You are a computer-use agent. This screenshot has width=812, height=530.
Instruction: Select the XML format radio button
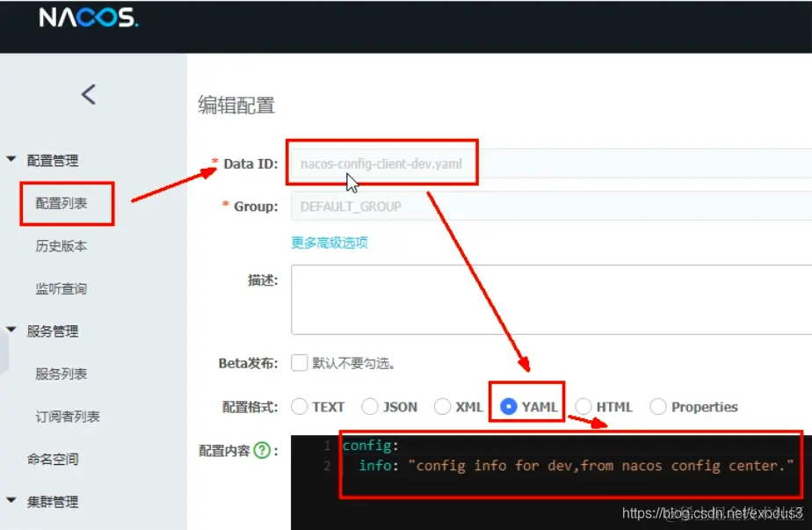[x=443, y=406]
